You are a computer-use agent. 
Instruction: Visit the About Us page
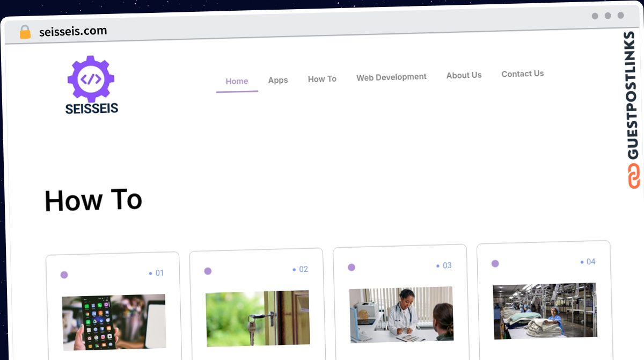(x=464, y=75)
